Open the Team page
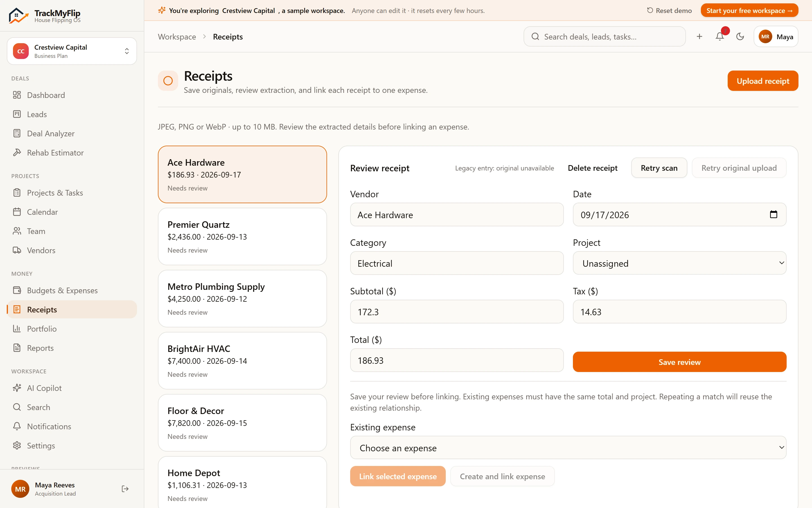Viewport: 812px width, 508px height. point(72,231)
